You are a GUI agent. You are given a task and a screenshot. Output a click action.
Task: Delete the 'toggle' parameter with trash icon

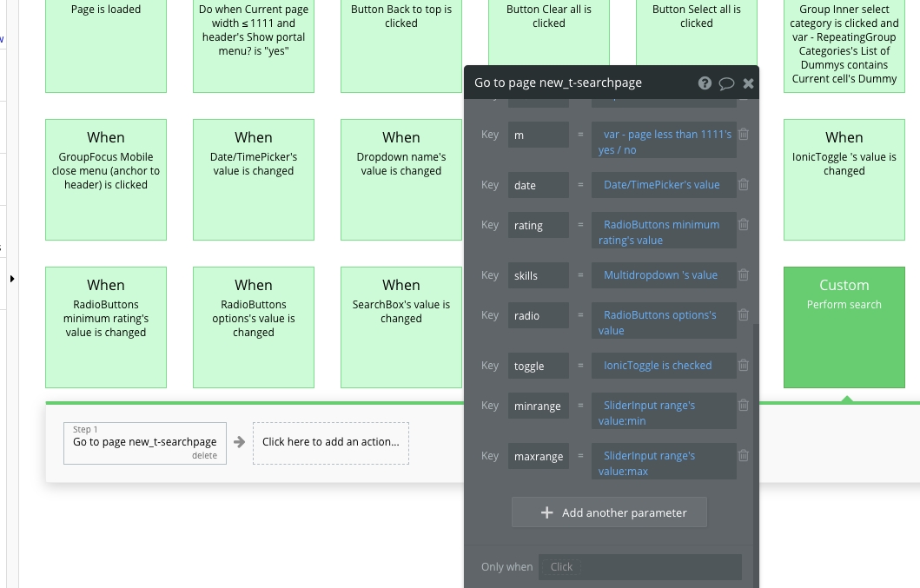[744, 366]
